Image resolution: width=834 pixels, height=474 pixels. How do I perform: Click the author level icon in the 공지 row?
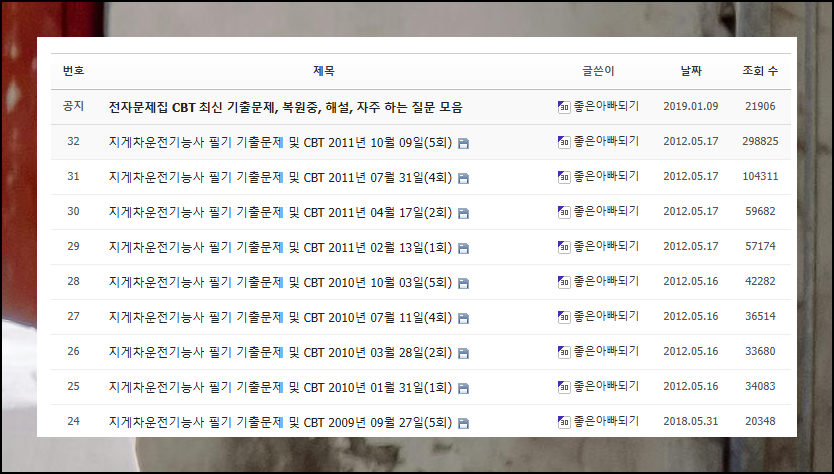(564, 107)
